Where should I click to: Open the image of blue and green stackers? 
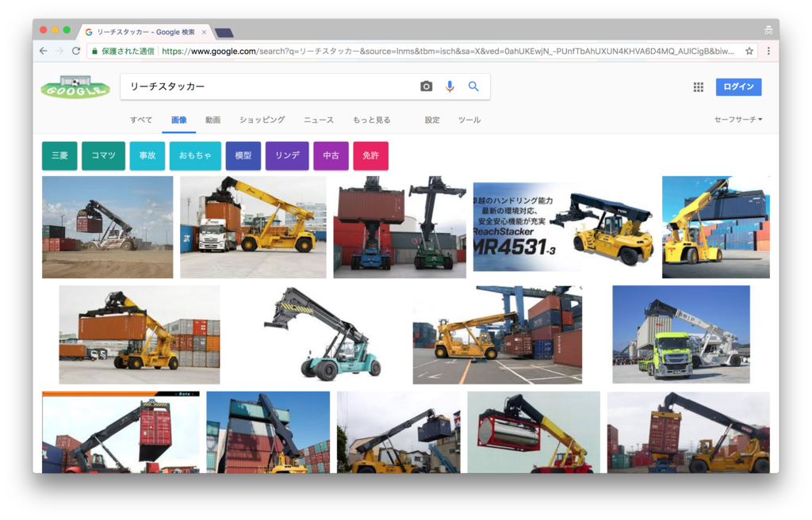click(x=400, y=227)
